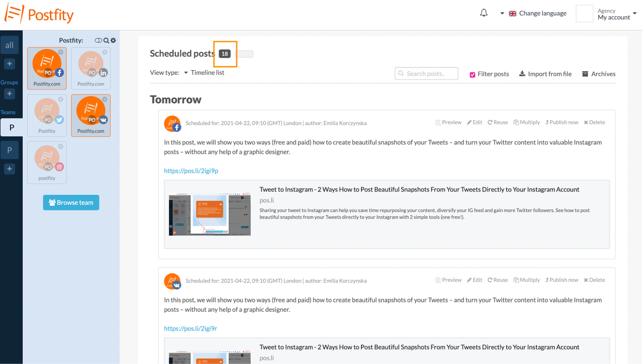This screenshot has width=642, height=364.
Task: Uncheck the Filter posts checkbox
Action: [x=473, y=75]
